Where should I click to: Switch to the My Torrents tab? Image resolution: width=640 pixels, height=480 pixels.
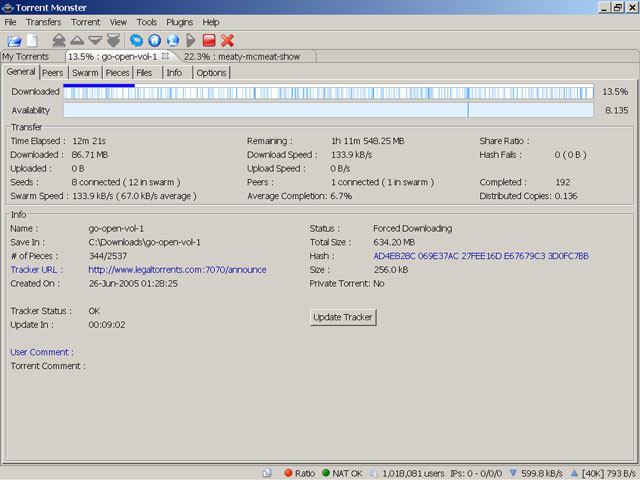pos(26,56)
